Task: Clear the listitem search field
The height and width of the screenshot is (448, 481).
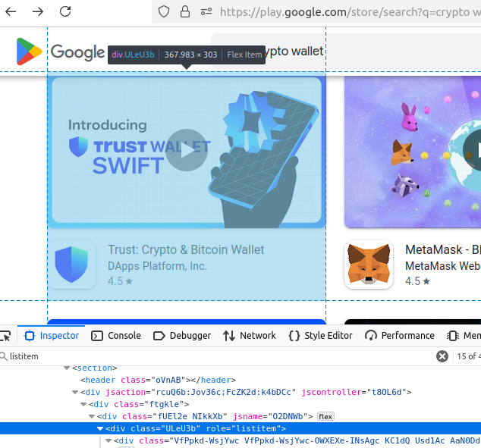Action: tap(442, 356)
